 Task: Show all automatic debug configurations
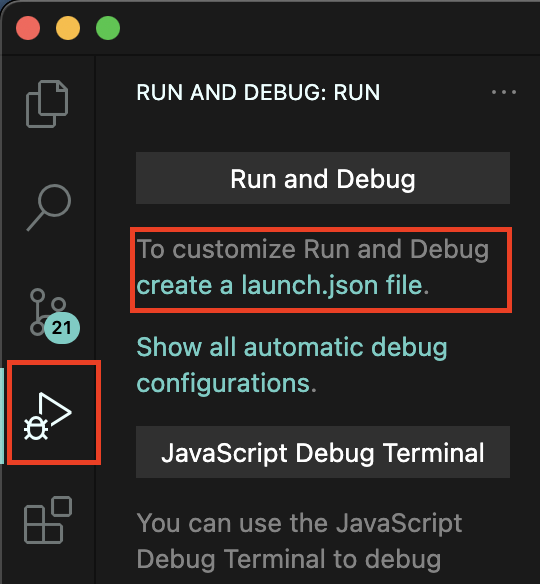click(292, 365)
